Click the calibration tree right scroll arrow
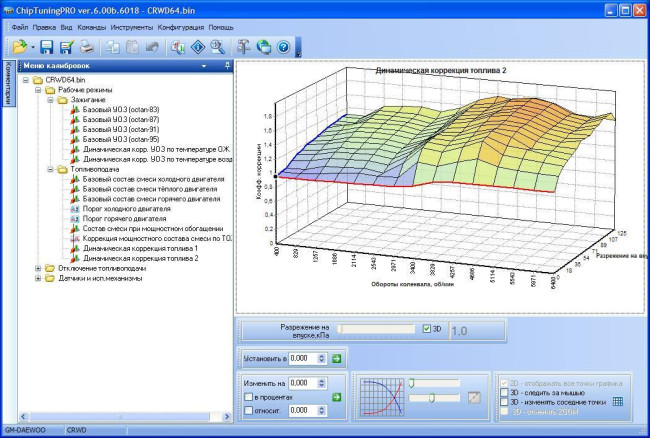 (x=227, y=416)
